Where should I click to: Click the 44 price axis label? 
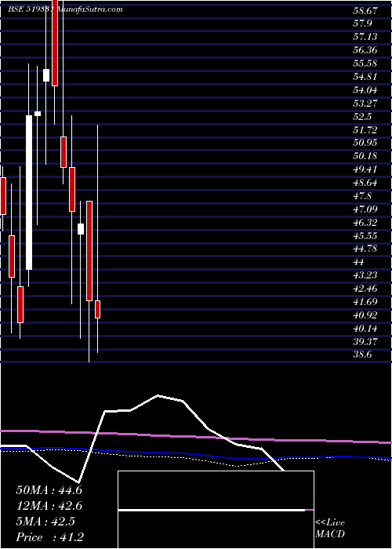point(359,263)
